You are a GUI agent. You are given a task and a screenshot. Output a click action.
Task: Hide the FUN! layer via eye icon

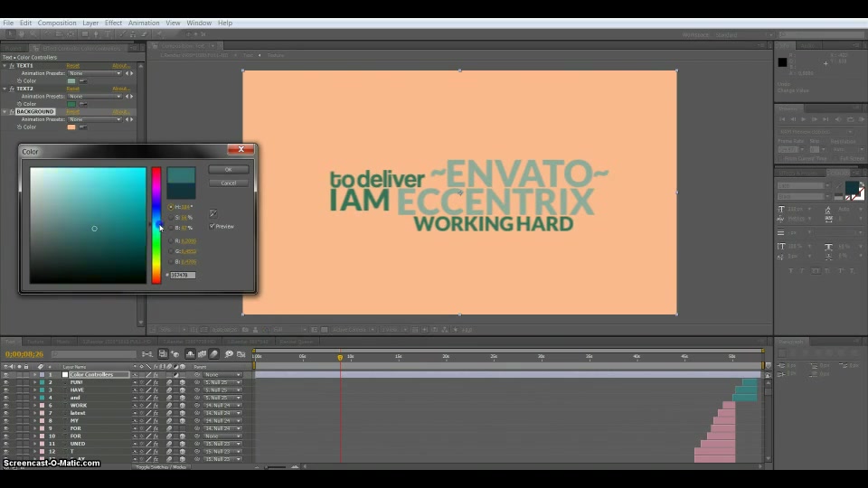(6, 382)
